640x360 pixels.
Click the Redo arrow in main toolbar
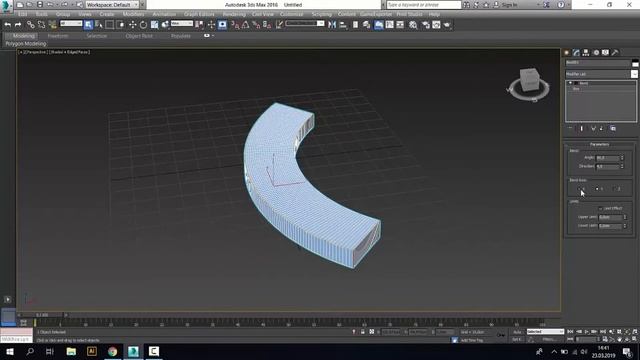18,25
